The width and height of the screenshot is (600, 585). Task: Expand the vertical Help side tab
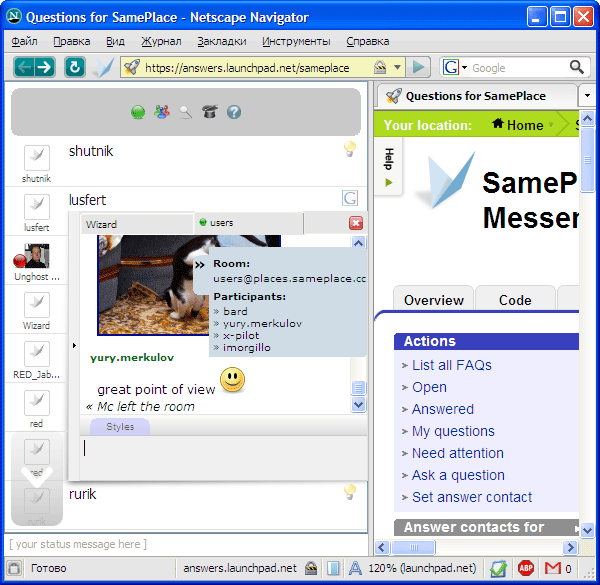tap(388, 167)
